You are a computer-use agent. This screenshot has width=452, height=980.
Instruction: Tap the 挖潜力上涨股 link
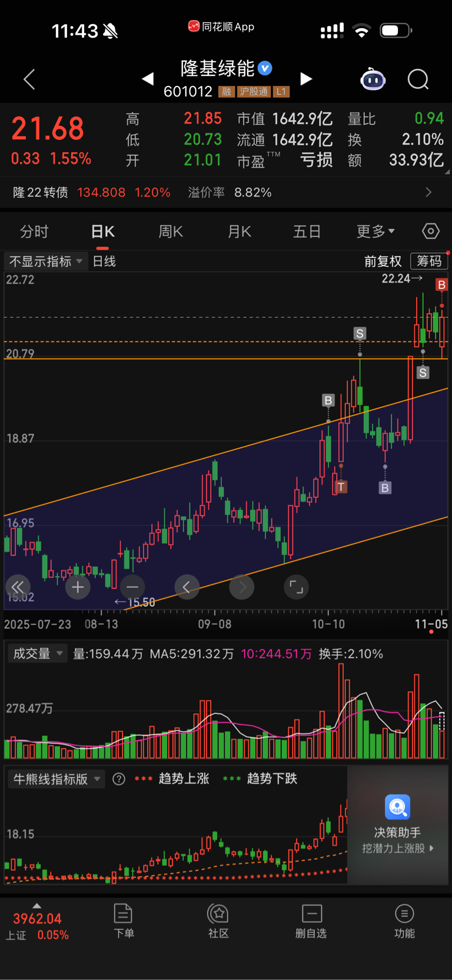point(398,848)
